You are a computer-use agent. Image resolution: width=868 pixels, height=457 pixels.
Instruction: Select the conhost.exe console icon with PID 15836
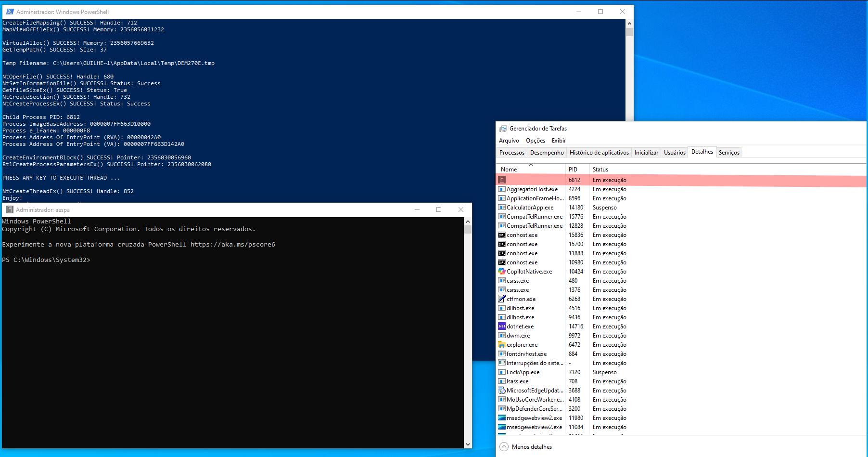point(502,235)
